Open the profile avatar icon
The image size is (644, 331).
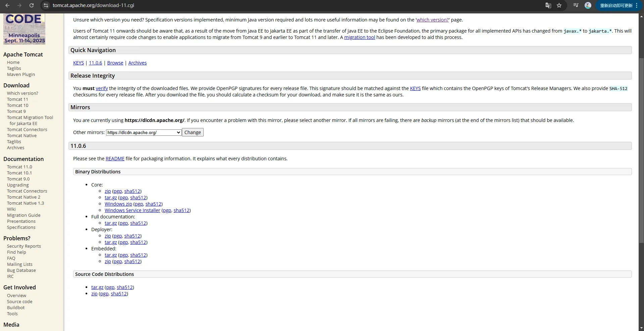pos(588,5)
